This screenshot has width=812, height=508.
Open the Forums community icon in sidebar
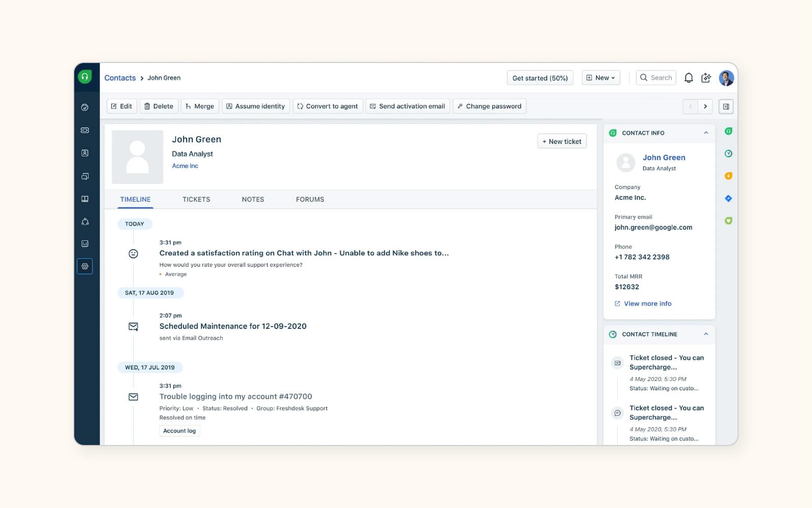click(85, 221)
